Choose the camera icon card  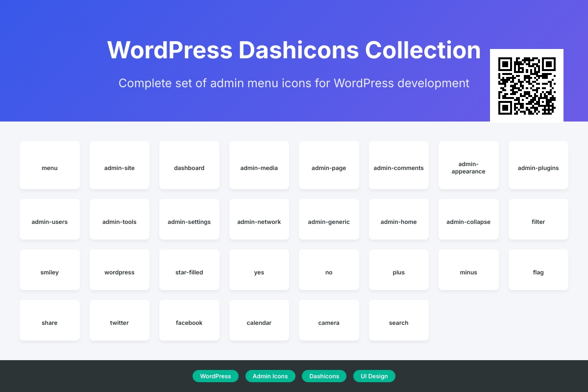click(329, 320)
